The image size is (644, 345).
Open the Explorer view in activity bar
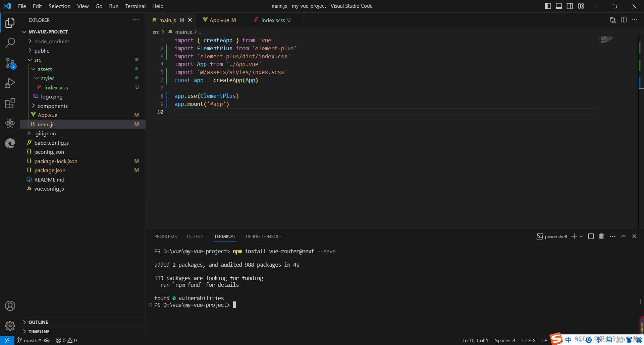[x=10, y=23]
